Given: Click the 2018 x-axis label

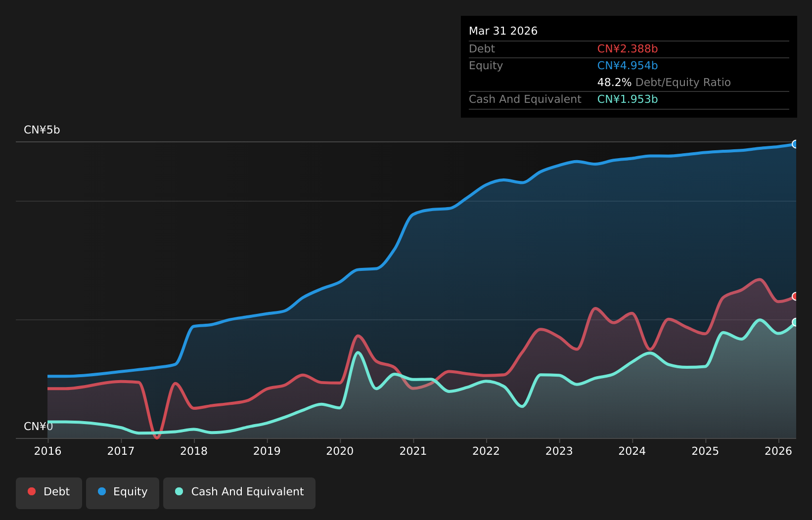Looking at the screenshot, I should [x=194, y=451].
